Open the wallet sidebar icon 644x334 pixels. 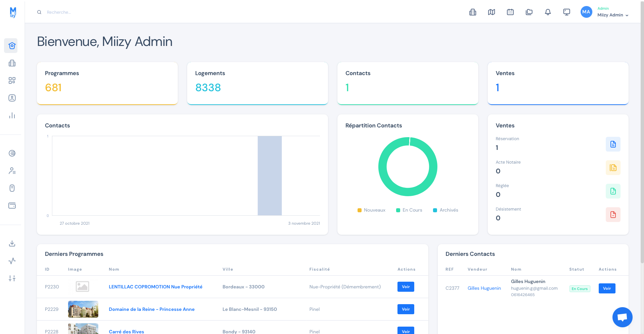click(12, 206)
